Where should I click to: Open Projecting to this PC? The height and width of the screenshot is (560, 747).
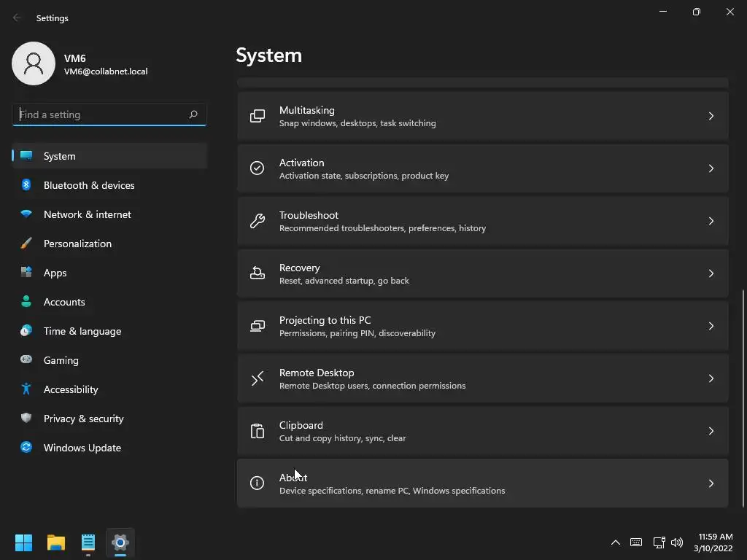click(x=481, y=326)
